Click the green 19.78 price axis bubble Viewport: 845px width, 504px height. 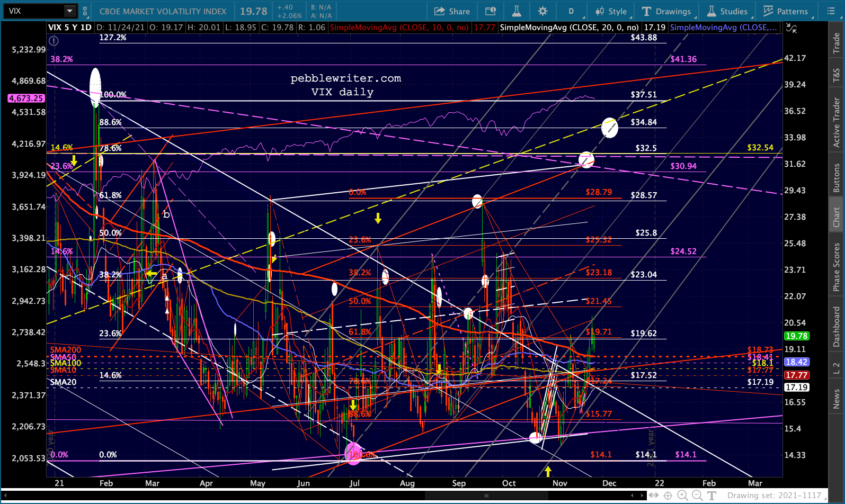(796, 336)
